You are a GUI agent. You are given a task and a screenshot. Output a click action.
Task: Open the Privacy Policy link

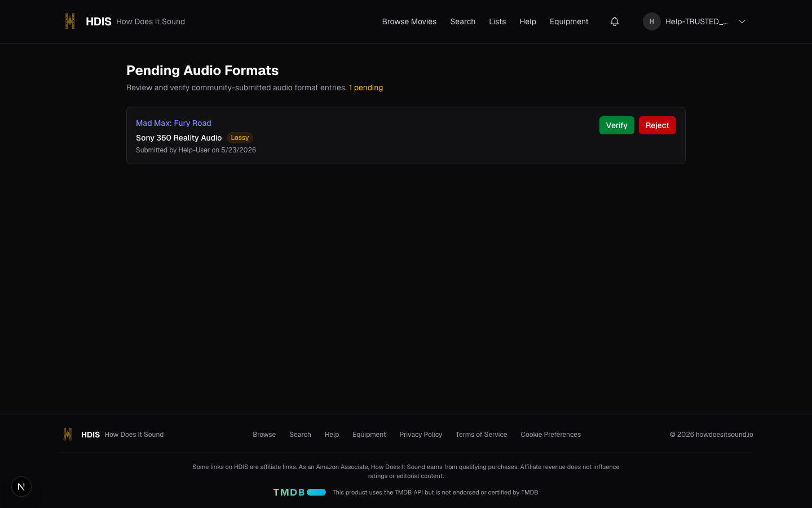coord(421,435)
